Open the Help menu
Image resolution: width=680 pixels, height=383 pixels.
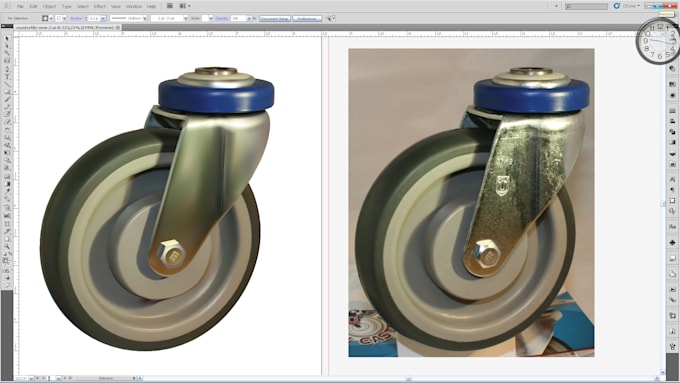click(151, 6)
